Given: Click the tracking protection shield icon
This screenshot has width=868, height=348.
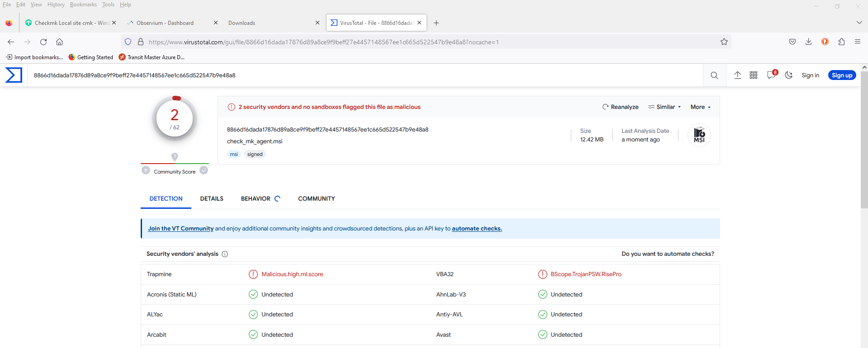Looking at the screenshot, I should (128, 42).
